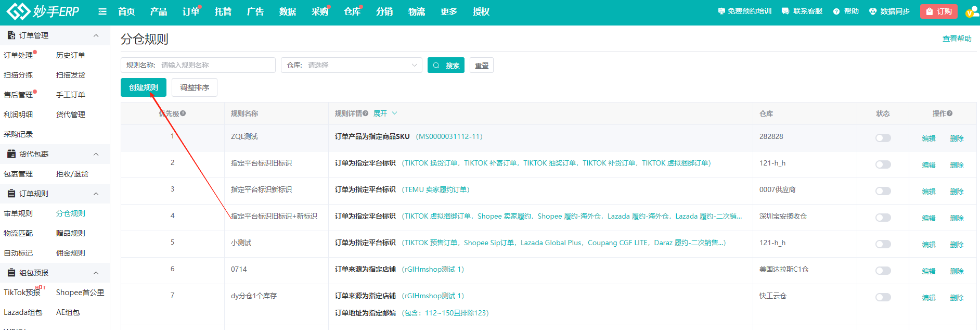Go to 审单规则 in sidebar
Image resolution: width=980 pixels, height=330 pixels.
click(18, 213)
